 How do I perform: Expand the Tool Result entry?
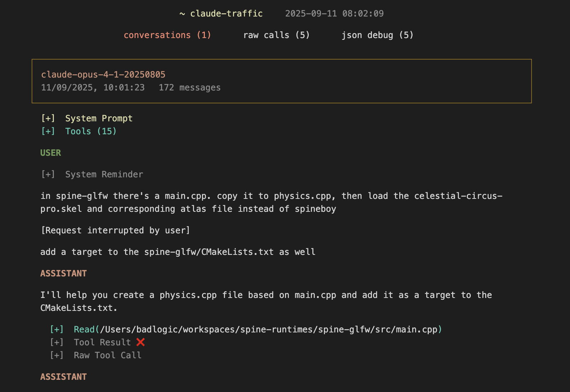click(x=97, y=342)
